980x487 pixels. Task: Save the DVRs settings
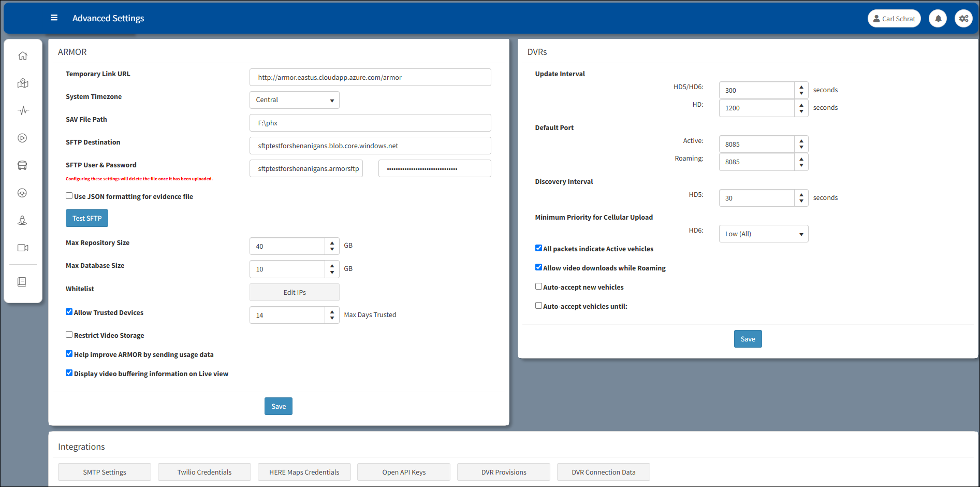tap(748, 339)
